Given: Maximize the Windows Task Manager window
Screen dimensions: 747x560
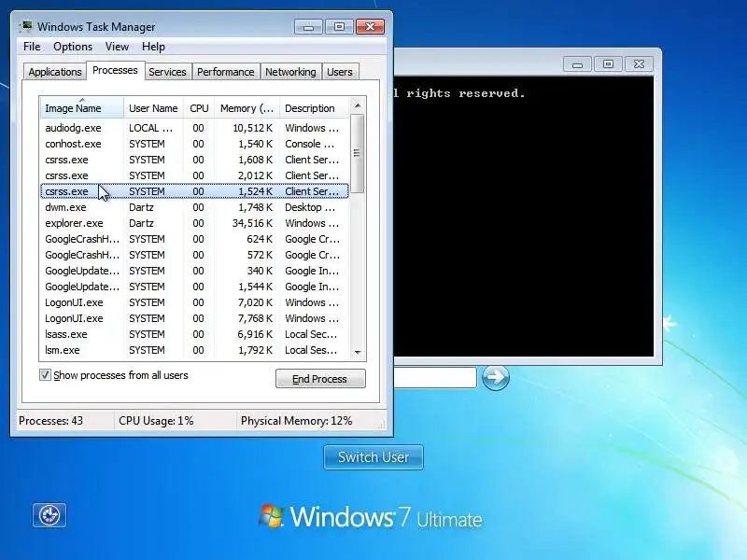Looking at the screenshot, I should (339, 27).
